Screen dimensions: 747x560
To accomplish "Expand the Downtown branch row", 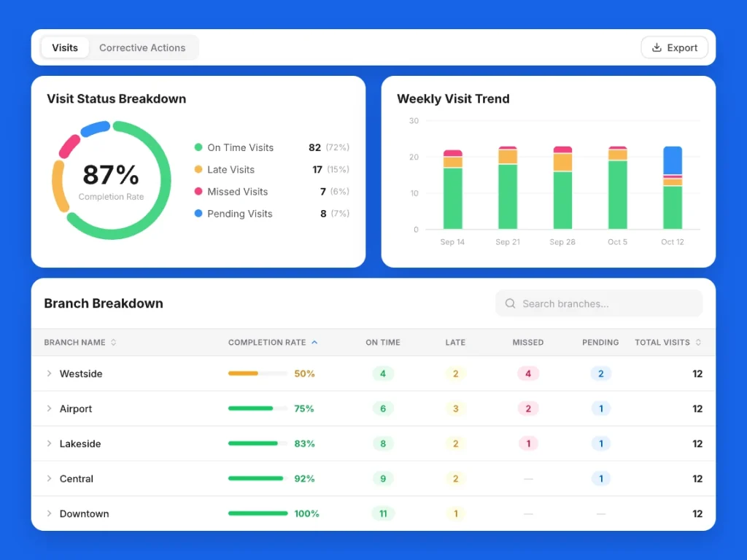I will click(49, 514).
